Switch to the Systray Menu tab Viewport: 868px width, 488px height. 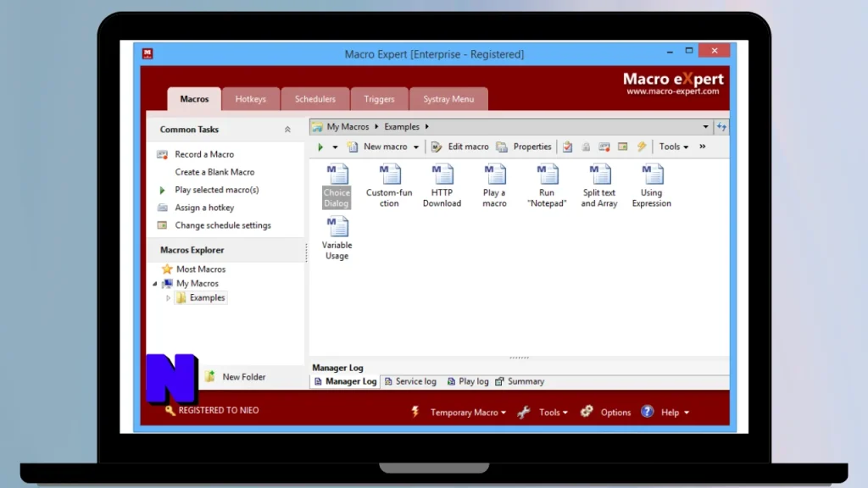448,99
